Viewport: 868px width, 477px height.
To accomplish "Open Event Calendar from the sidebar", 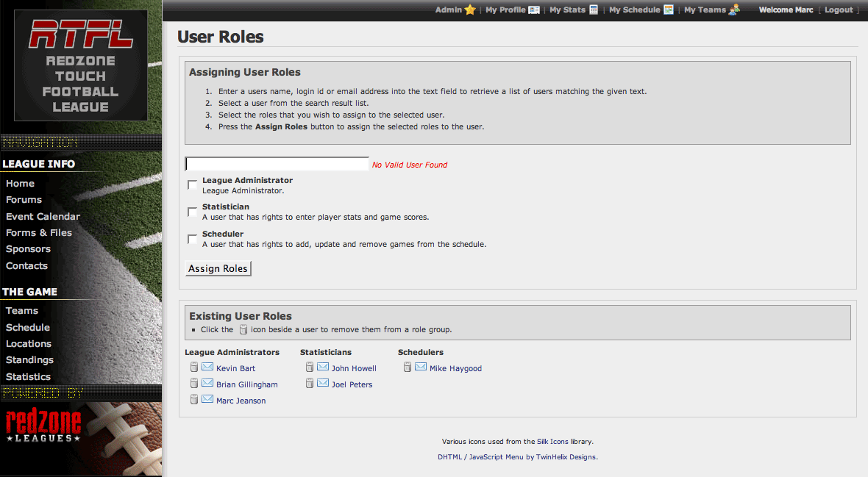I will pyautogui.click(x=43, y=217).
